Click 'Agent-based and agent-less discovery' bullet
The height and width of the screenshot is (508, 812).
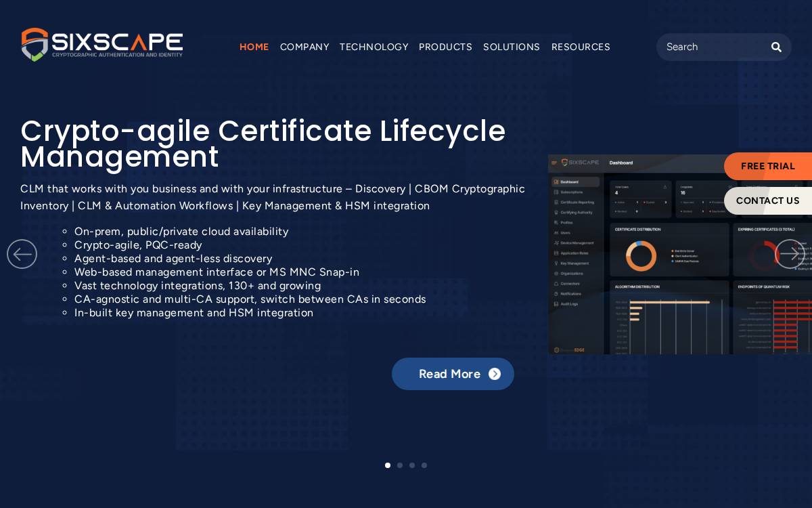(173, 259)
